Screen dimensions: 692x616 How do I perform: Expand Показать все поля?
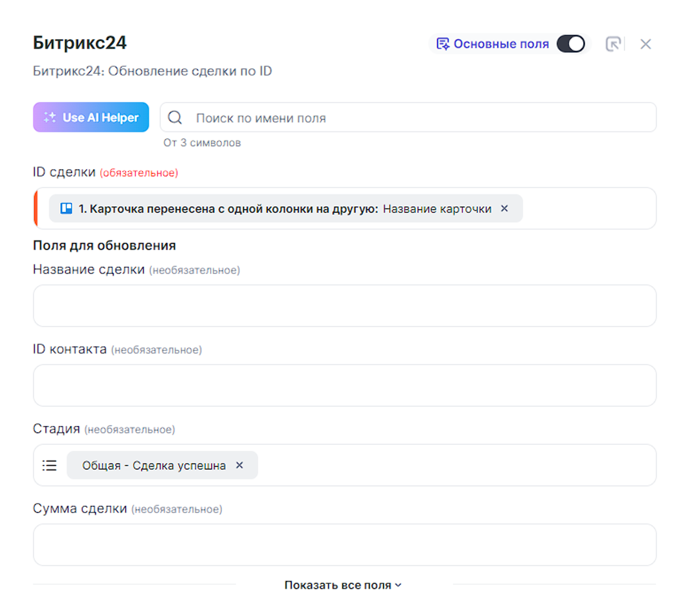[338, 585]
